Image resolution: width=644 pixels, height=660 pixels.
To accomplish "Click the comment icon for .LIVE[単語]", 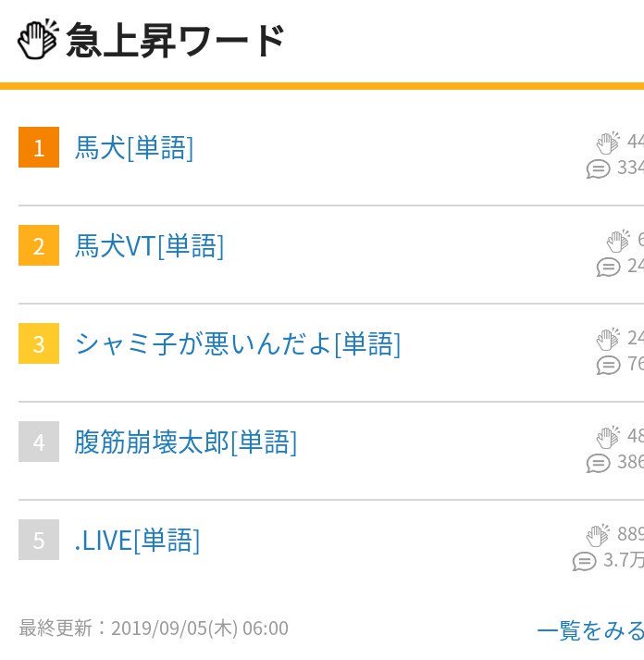I will (x=584, y=561).
